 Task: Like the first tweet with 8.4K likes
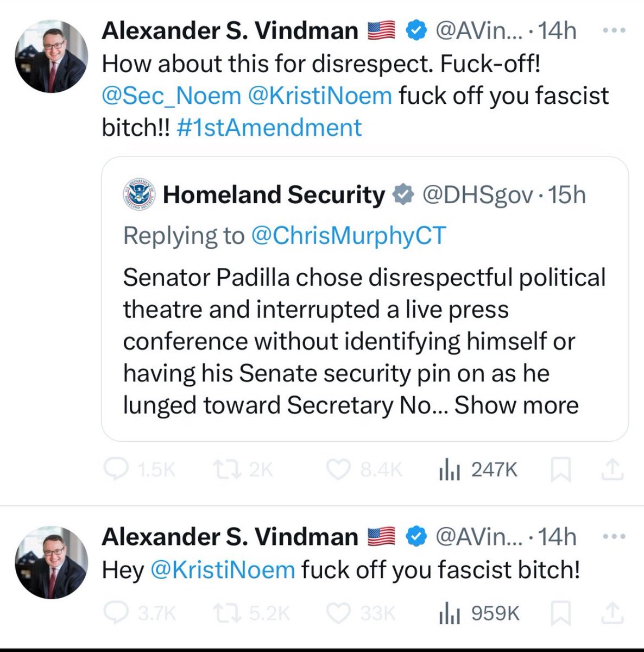338,469
